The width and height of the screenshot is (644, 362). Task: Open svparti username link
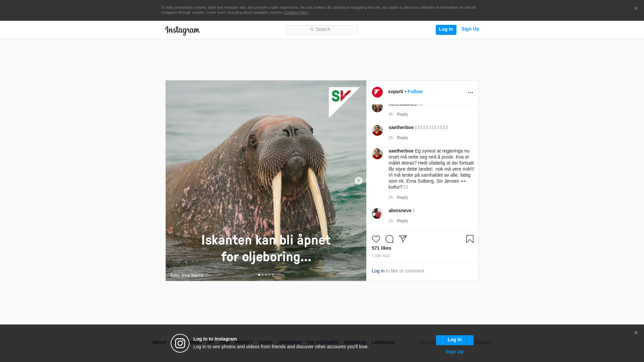tap(396, 92)
